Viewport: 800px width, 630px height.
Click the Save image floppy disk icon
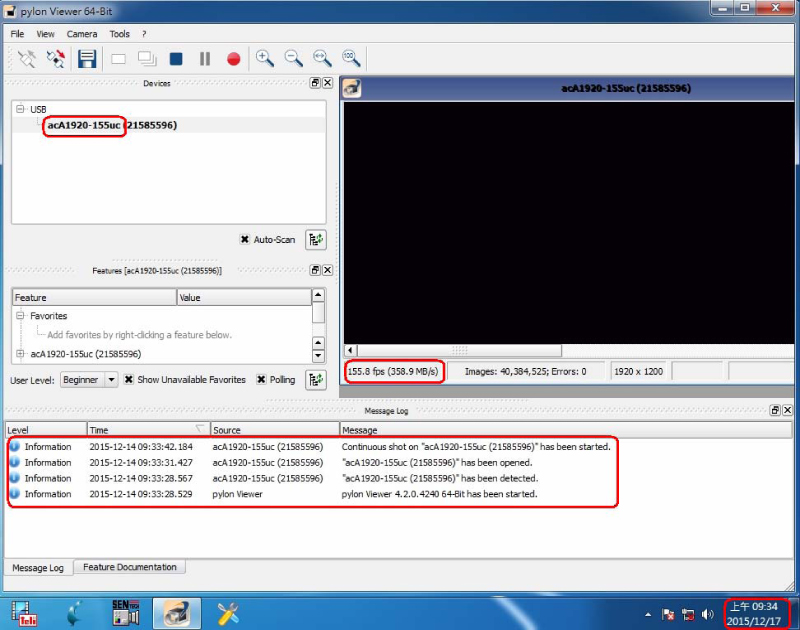pyautogui.click(x=87, y=59)
